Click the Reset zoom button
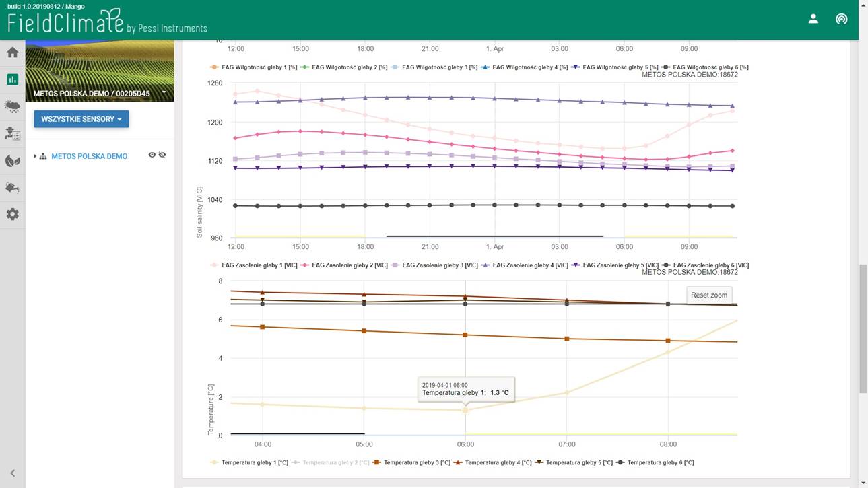 point(709,295)
